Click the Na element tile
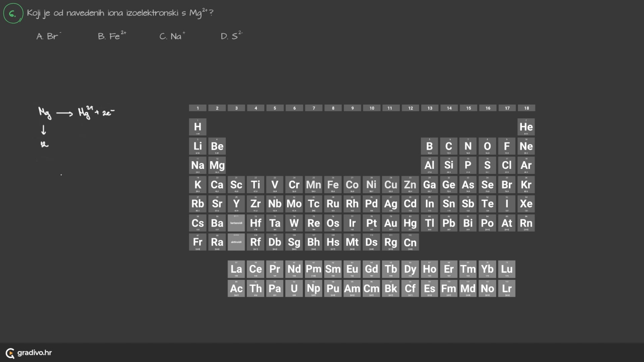 [198, 165]
